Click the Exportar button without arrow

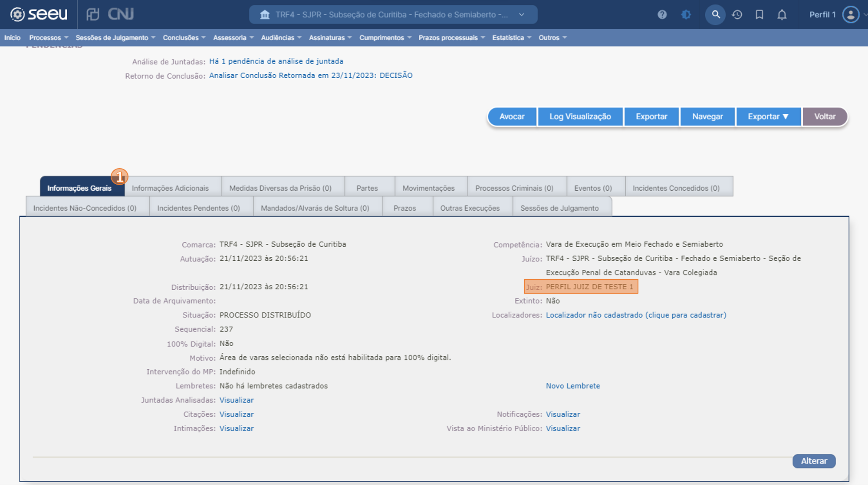coord(651,116)
